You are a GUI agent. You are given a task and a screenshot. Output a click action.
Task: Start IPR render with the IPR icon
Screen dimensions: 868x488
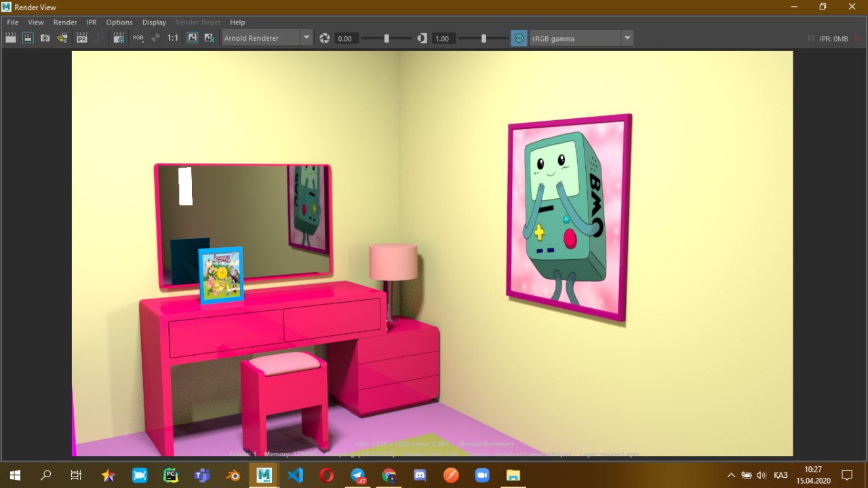point(81,38)
